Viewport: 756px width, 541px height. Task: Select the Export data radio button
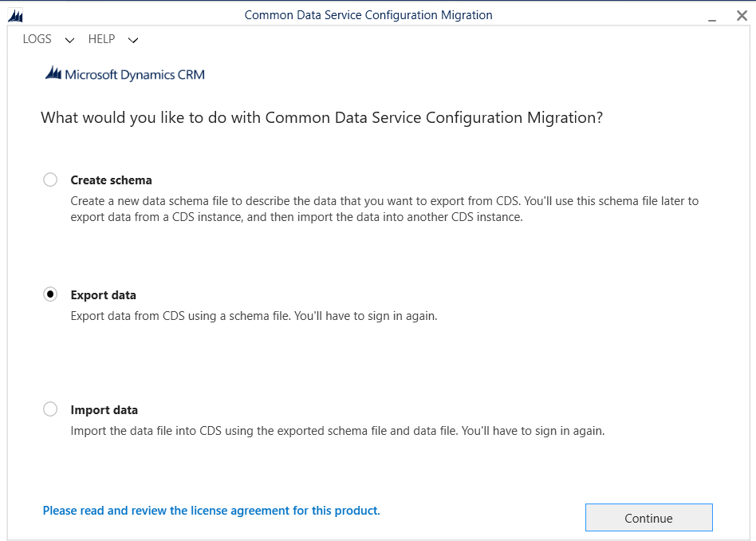[x=50, y=294]
